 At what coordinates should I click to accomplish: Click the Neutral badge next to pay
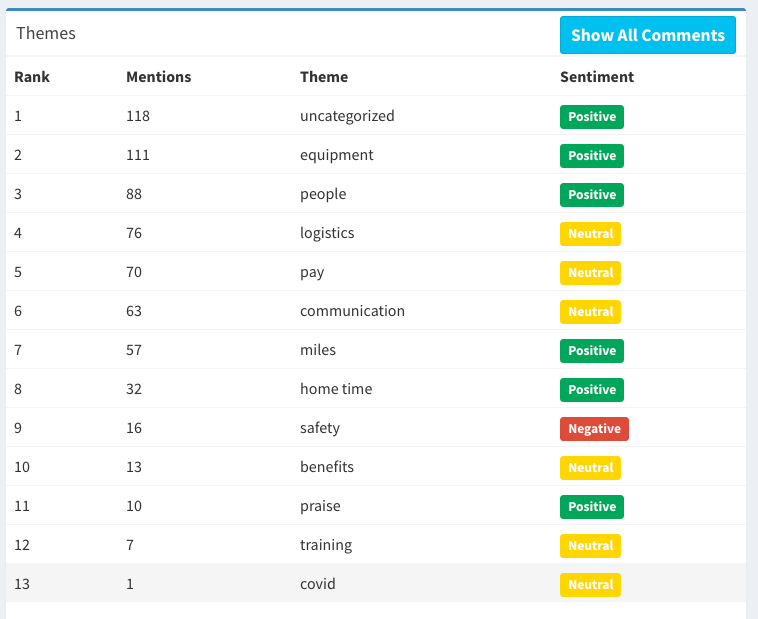click(590, 273)
